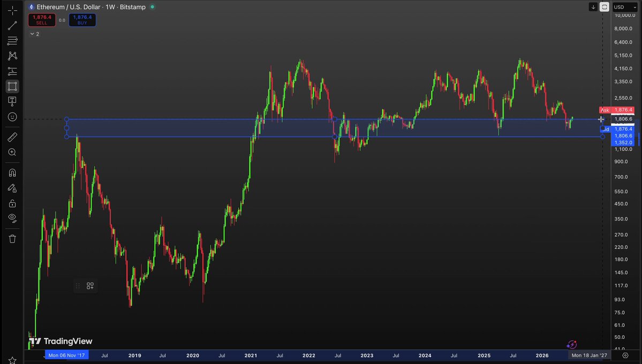Click the grid-plus icon on the floating toolbar
This screenshot has width=642, height=364.
coord(90,286)
